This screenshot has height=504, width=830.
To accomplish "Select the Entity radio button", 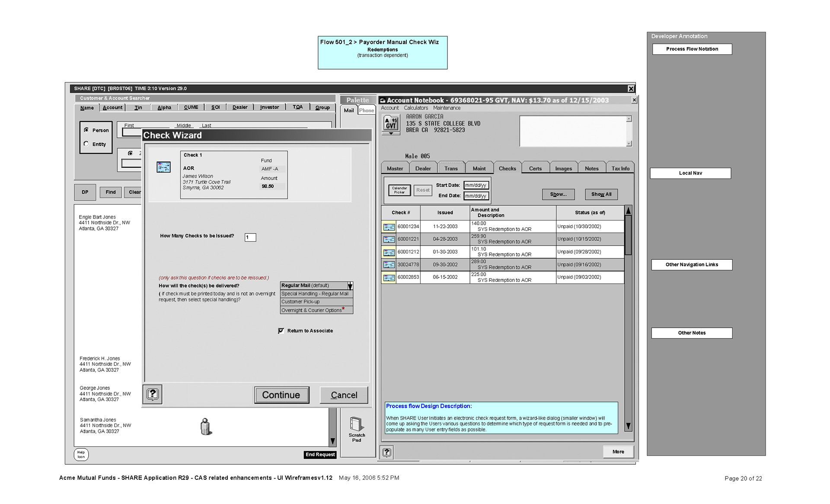I will pos(86,144).
